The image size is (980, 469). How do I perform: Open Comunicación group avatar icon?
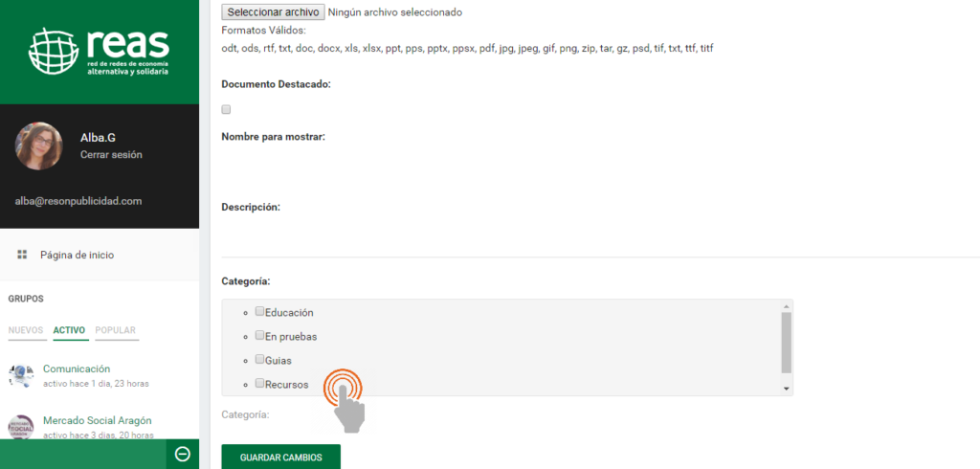pos(21,376)
